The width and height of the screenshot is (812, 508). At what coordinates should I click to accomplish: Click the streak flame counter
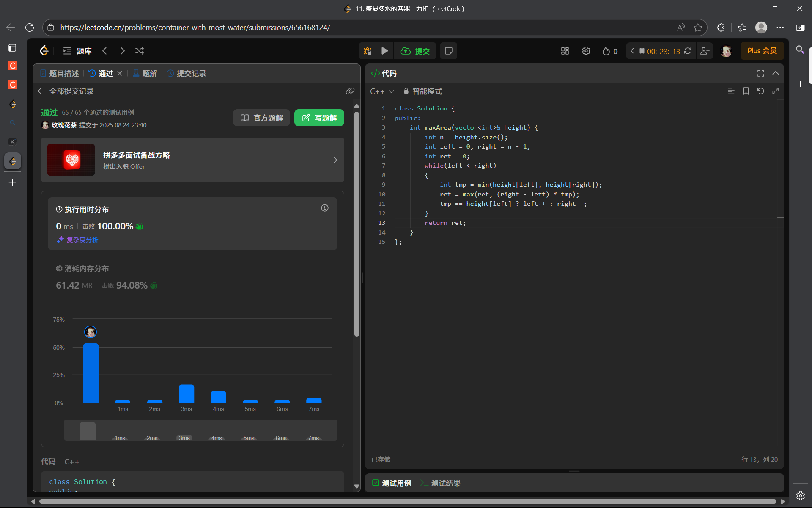pos(610,51)
